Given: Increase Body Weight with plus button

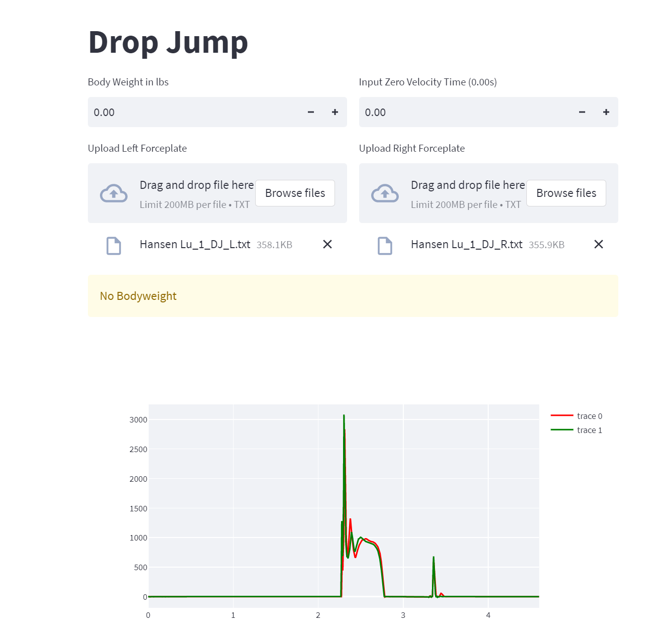Looking at the screenshot, I should point(335,112).
